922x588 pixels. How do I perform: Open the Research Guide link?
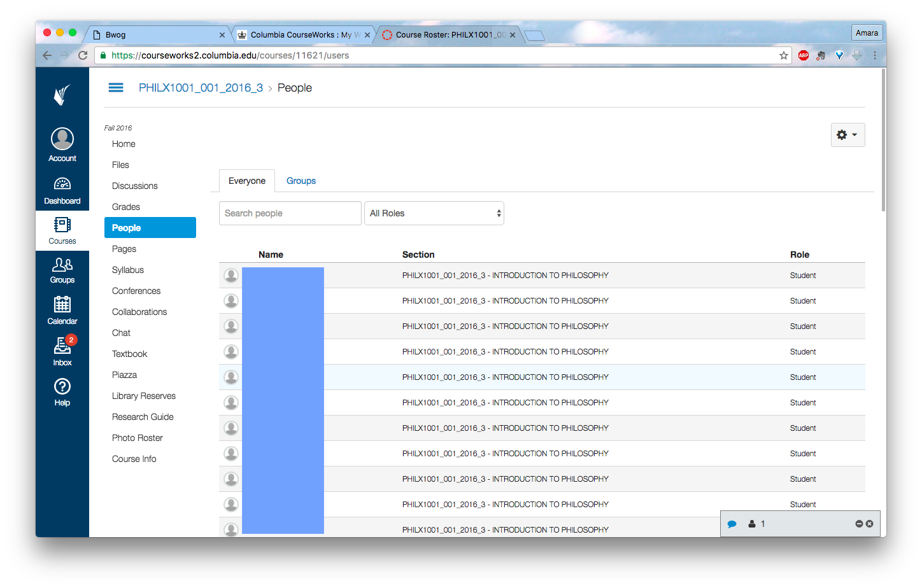click(x=143, y=417)
